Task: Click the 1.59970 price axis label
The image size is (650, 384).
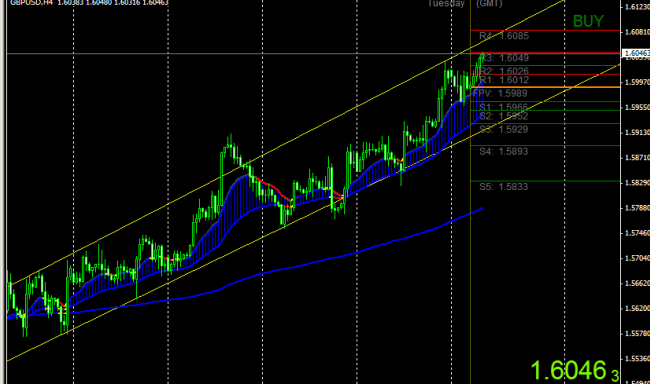Action: tap(637, 83)
